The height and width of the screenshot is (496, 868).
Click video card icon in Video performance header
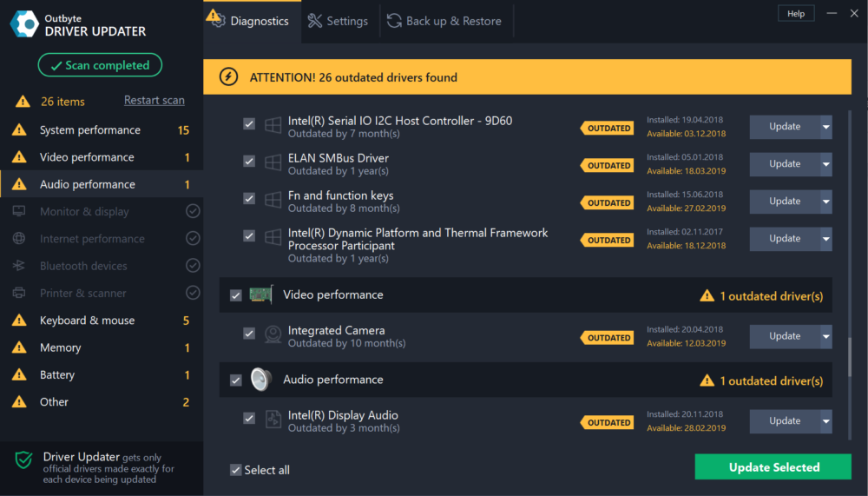click(260, 294)
